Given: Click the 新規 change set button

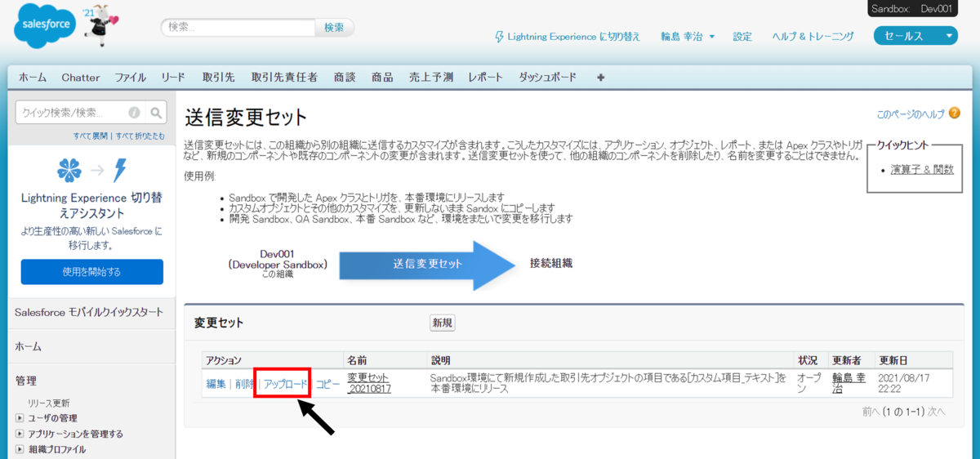Looking at the screenshot, I should (x=443, y=323).
